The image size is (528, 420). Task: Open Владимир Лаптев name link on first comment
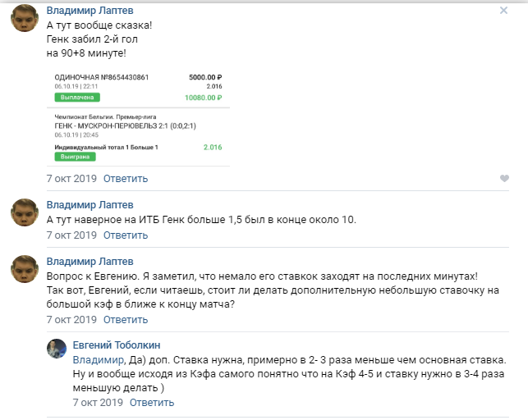click(x=90, y=11)
